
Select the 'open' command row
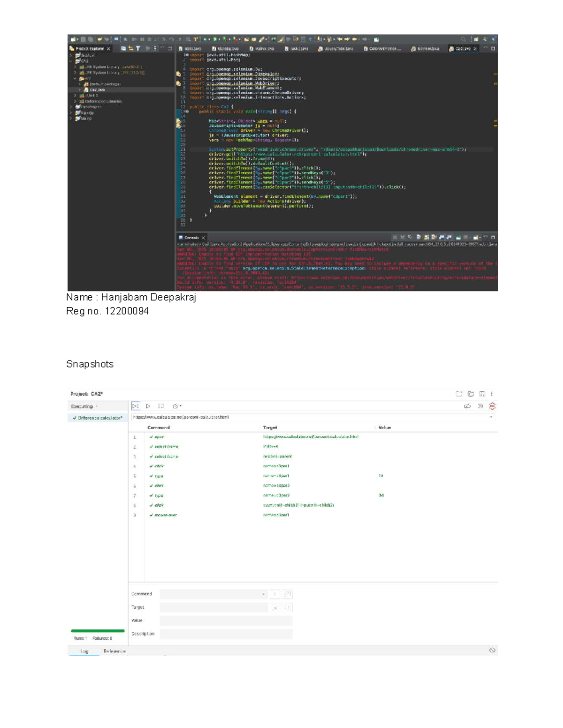(313, 437)
